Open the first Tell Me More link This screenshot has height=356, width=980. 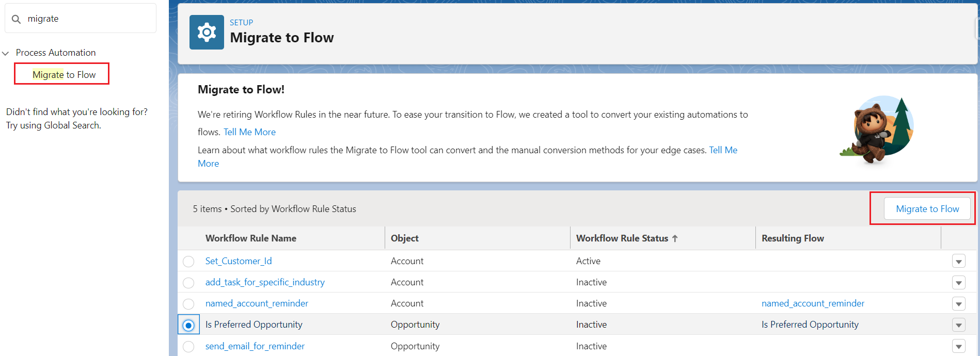[x=249, y=132]
